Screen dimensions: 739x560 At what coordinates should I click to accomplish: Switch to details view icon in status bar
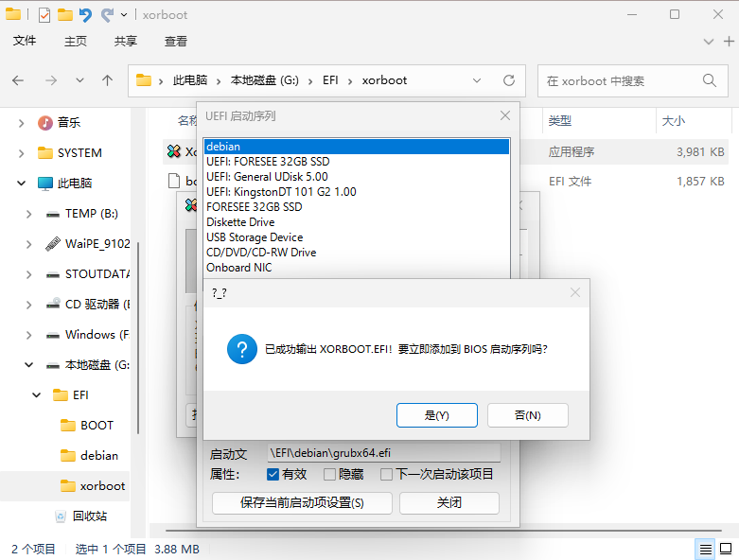point(705,550)
